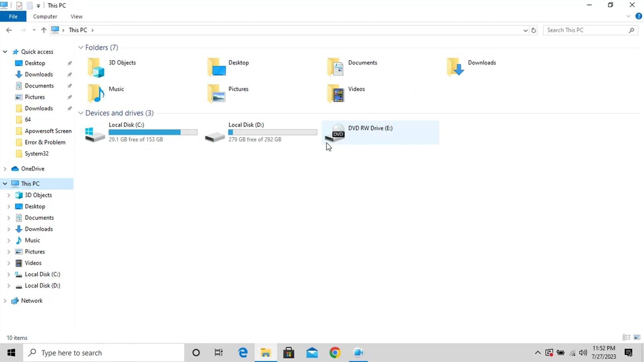Select the DVD RW Drive (E:) icon
644x362 pixels.
pyautogui.click(x=335, y=133)
